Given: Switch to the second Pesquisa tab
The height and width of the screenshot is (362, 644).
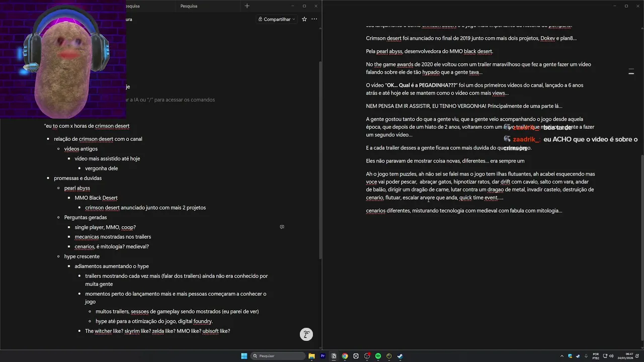Looking at the screenshot, I should click(189, 6).
